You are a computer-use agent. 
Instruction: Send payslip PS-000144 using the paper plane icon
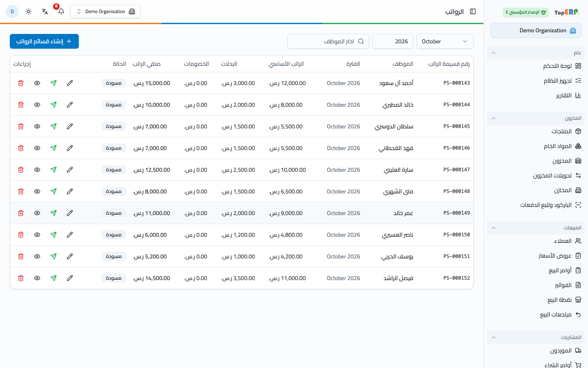click(x=53, y=105)
